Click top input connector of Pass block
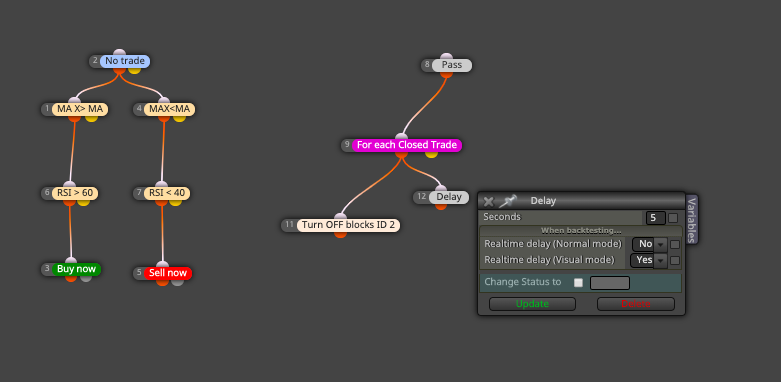Screen dimensions: 781x382 (446, 57)
